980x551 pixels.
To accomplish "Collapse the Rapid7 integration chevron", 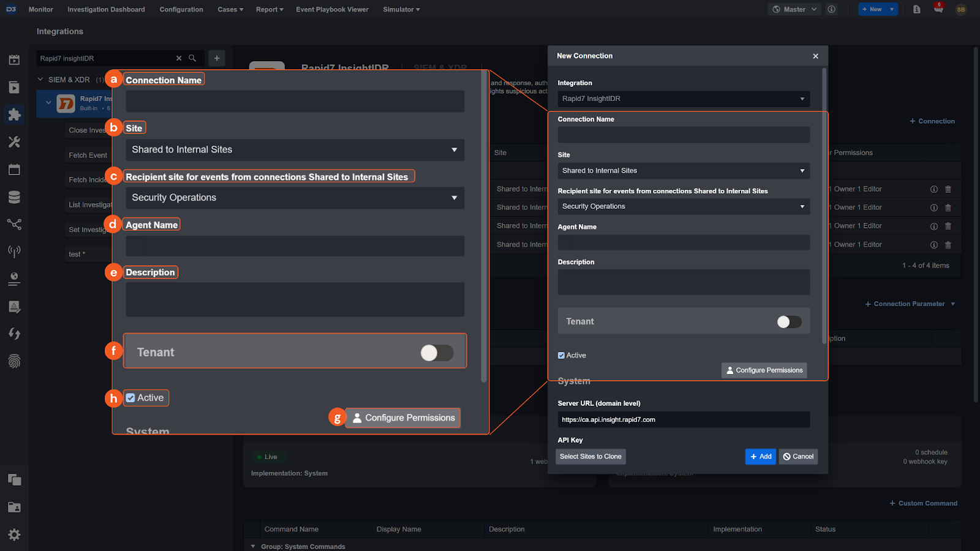I will pyautogui.click(x=48, y=103).
